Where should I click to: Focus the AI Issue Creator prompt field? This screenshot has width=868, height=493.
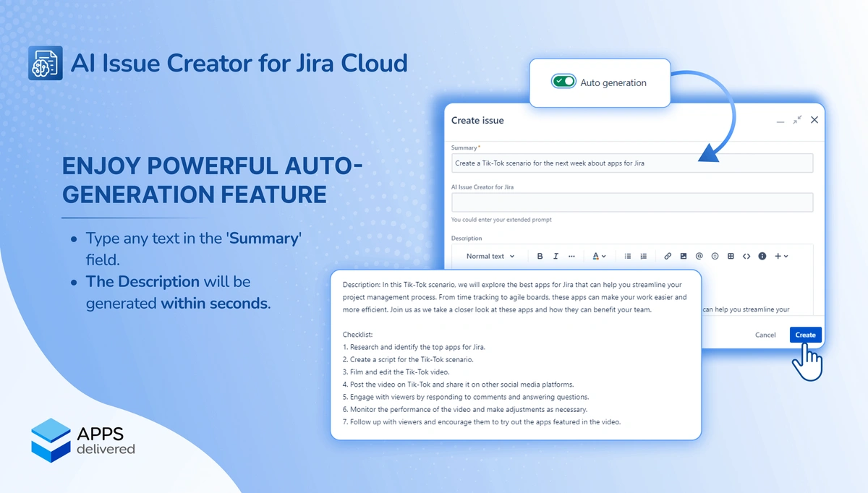pyautogui.click(x=631, y=202)
